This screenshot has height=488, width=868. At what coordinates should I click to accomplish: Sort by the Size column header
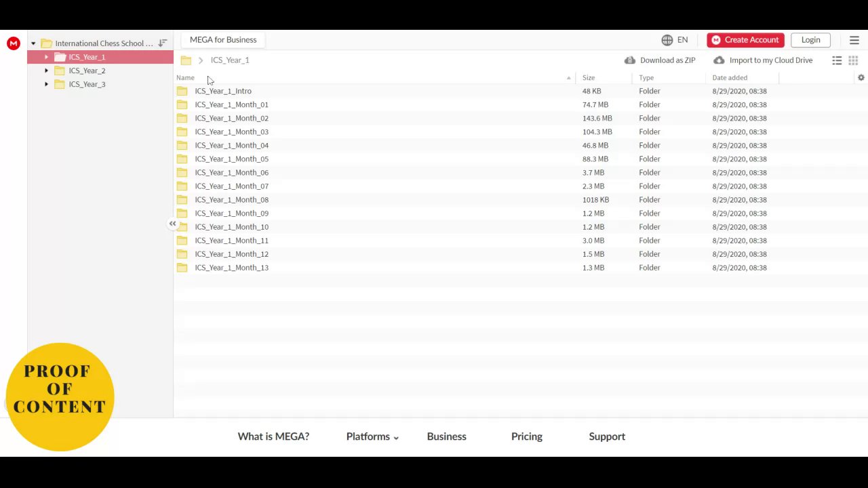click(589, 78)
